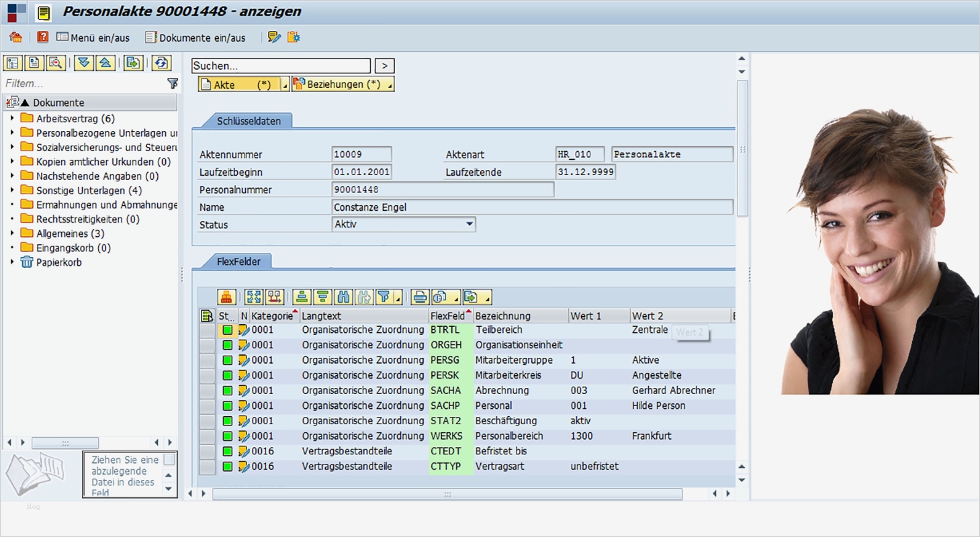Click the Akte (*) button
The height and width of the screenshot is (537, 980).
(x=238, y=85)
